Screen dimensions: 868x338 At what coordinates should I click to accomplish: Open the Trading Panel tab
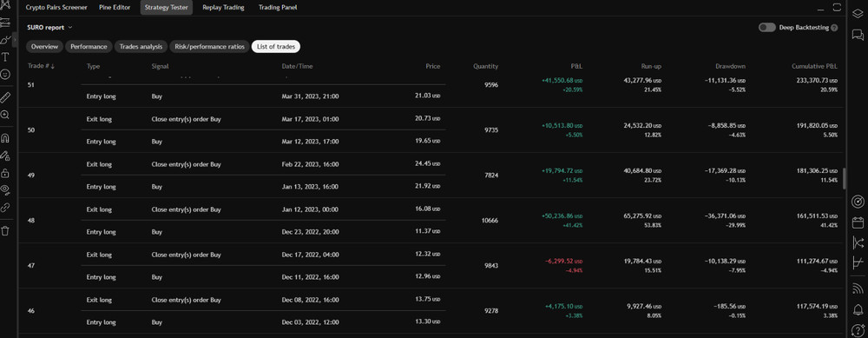pyautogui.click(x=278, y=8)
